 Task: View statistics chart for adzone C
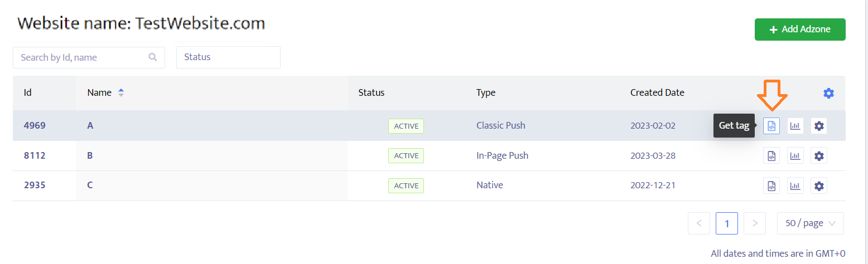[x=795, y=186]
